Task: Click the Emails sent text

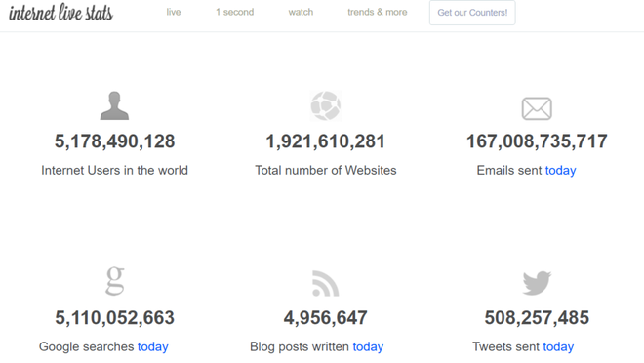Action: [x=509, y=170]
